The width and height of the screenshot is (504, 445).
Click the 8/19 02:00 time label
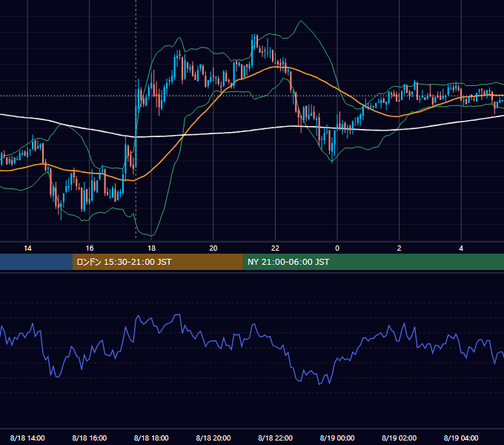(x=399, y=438)
